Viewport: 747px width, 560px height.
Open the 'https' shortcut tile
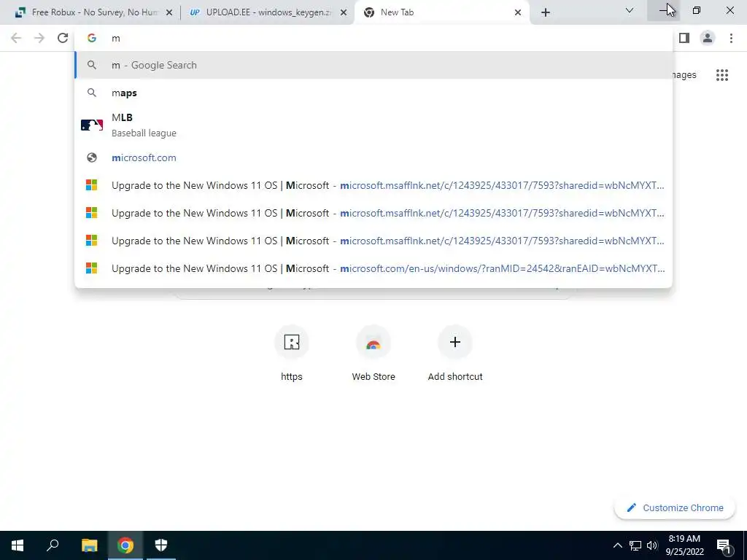point(292,354)
